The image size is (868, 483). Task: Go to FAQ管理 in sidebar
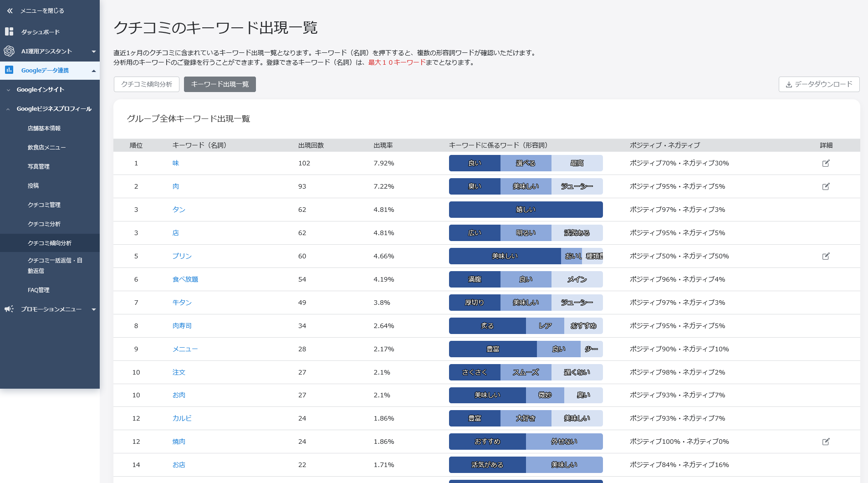click(x=38, y=290)
